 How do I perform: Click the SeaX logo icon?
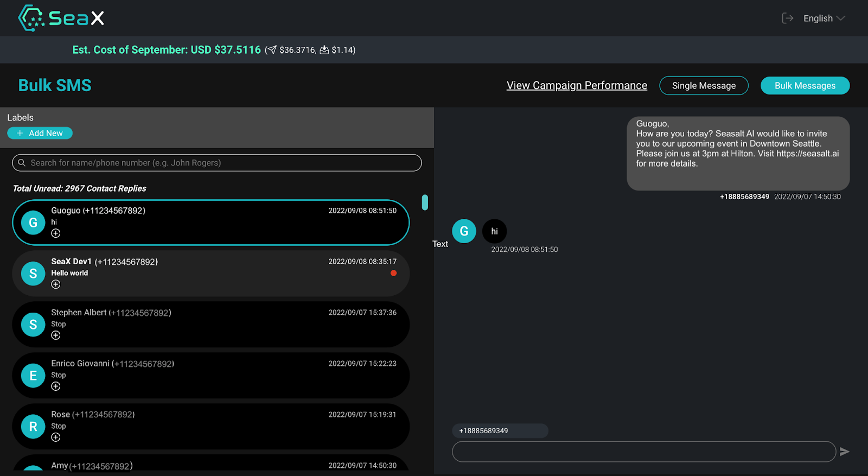31,18
